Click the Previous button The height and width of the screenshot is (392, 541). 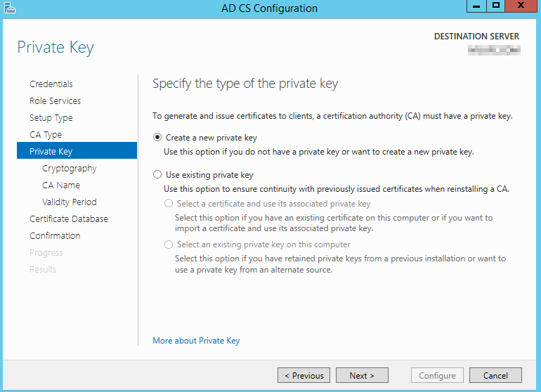[304, 376]
